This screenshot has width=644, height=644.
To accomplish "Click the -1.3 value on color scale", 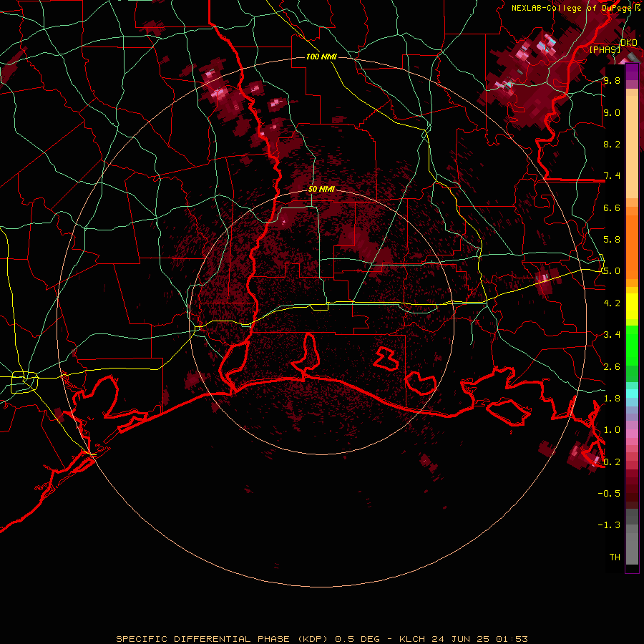I will click(609, 525).
